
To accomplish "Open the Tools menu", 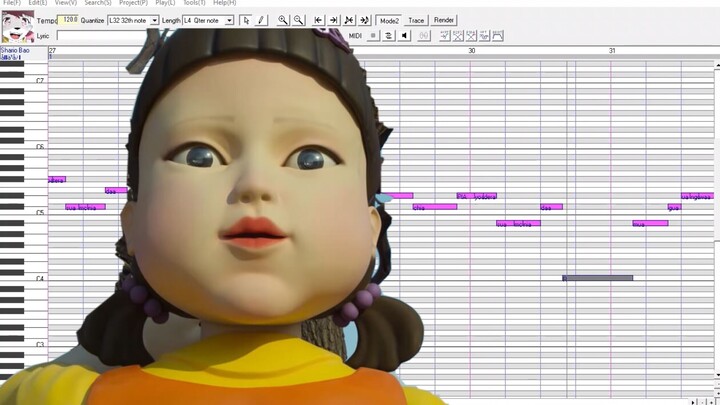I will [x=194, y=3].
